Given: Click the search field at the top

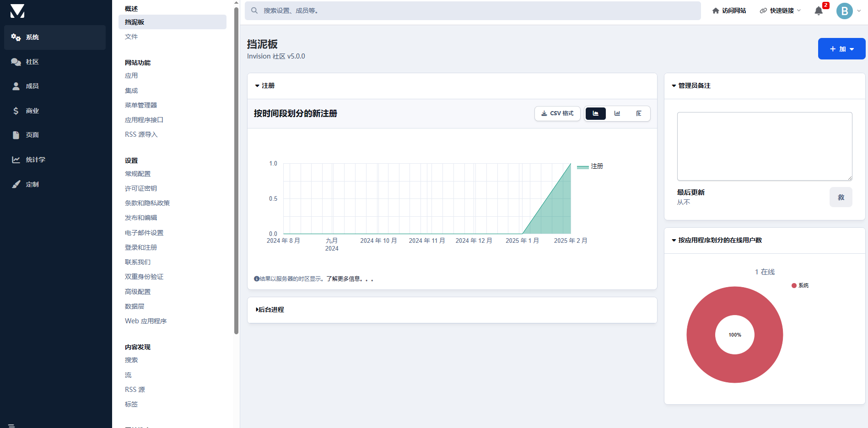Looking at the screenshot, I should [471, 11].
